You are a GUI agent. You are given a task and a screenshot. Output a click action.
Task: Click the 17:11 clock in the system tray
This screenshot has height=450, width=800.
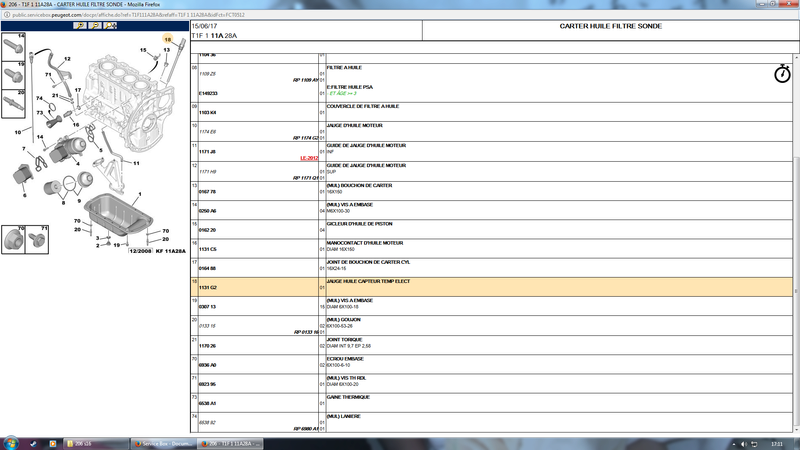(777, 444)
